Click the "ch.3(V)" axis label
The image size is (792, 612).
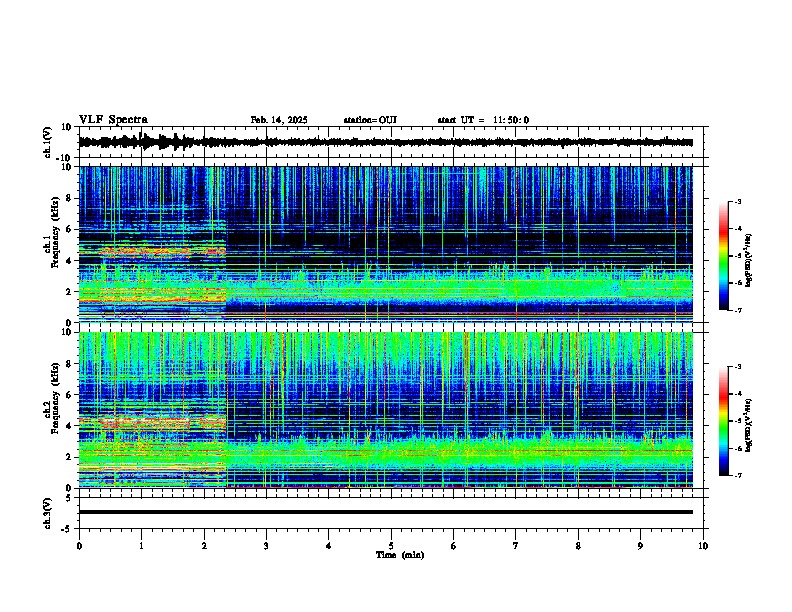click(x=48, y=513)
